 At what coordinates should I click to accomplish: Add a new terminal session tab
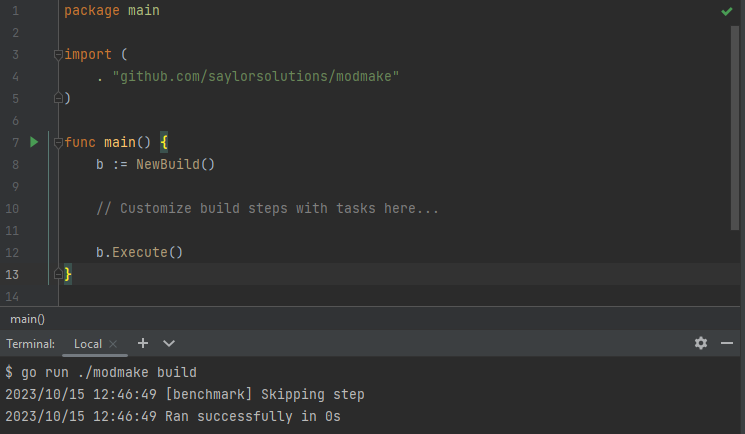click(x=143, y=343)
